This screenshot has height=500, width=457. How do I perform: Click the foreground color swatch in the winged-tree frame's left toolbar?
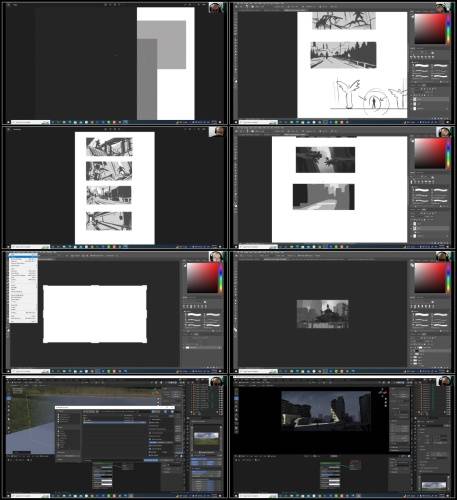tap(236, 82)
